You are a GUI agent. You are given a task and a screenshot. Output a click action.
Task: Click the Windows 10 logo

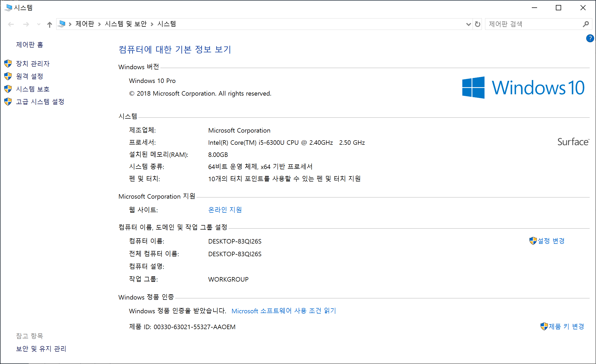tap(523, 87)
